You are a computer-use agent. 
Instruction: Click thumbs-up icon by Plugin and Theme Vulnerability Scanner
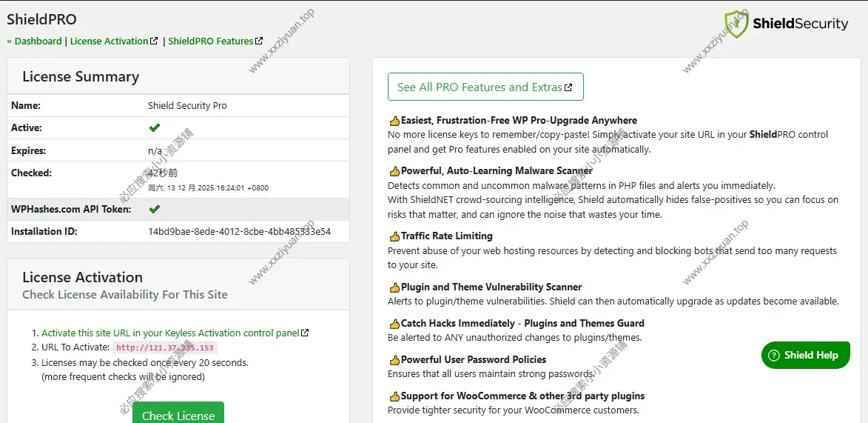[394, 287]
